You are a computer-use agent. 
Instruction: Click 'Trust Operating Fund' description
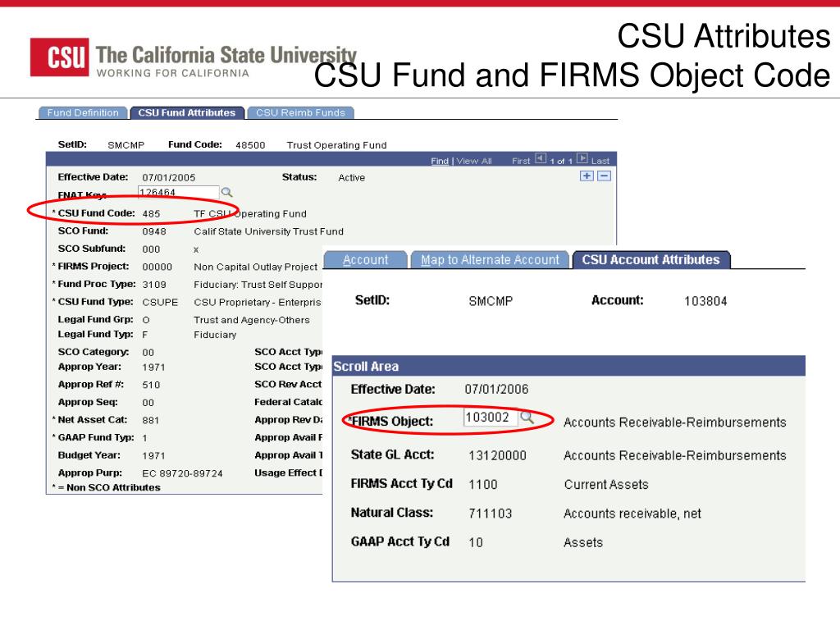[x=336, y=145]
